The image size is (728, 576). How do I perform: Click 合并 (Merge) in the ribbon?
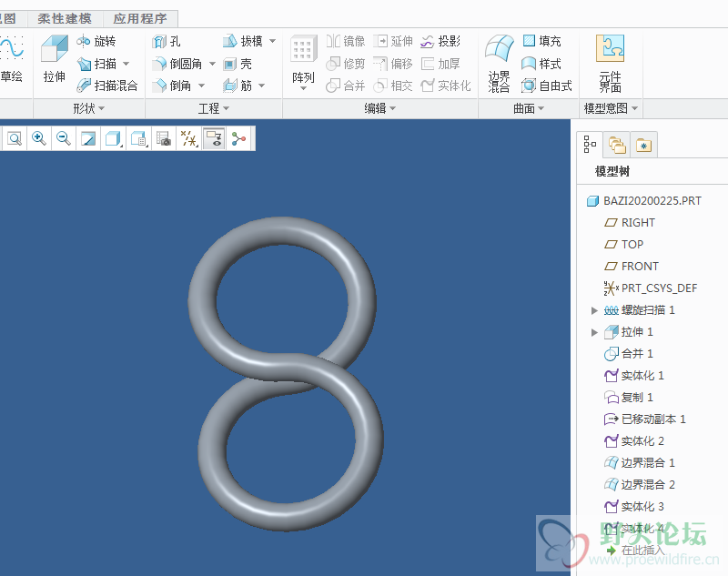(346, 86)
